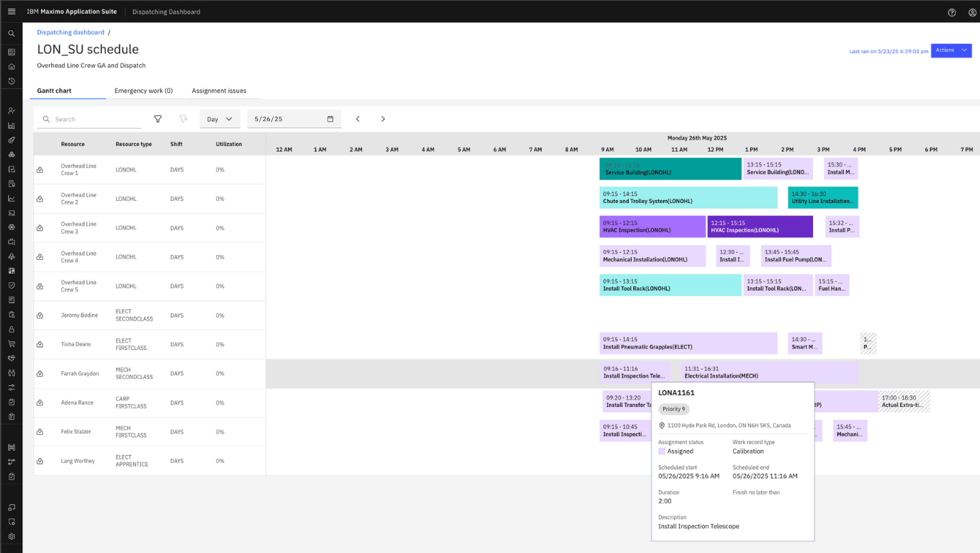Click the crew icon beside Overhead Line Crew 1

[x=40, y=169]
